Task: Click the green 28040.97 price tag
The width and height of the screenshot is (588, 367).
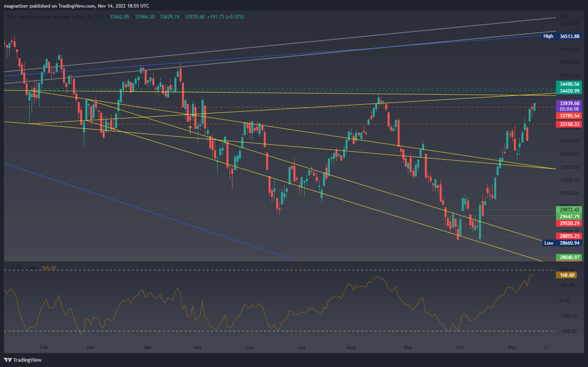Action: [x=569, y=258]
